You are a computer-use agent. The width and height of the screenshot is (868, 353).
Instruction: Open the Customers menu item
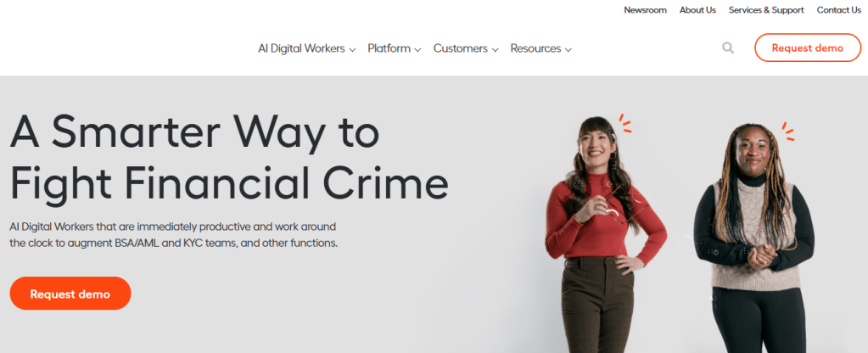coord(461,48)
